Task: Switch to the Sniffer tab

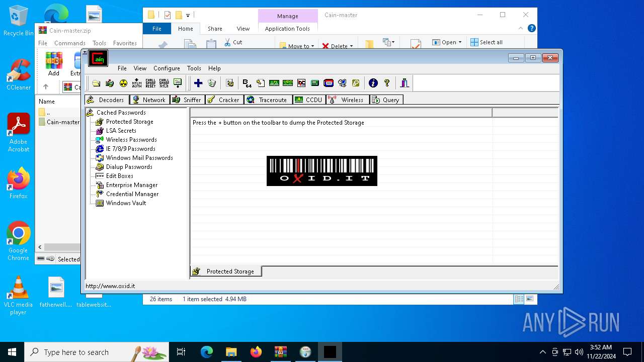Action: coord(187,100)
